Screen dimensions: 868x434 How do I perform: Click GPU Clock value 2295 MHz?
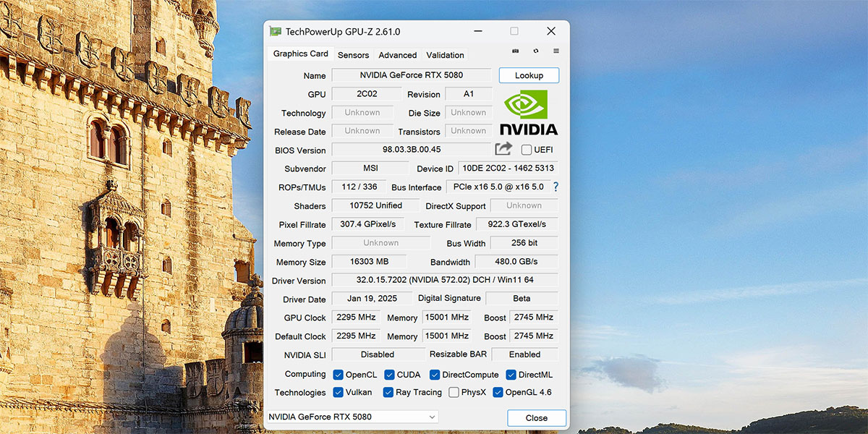[x=356, y=318]
